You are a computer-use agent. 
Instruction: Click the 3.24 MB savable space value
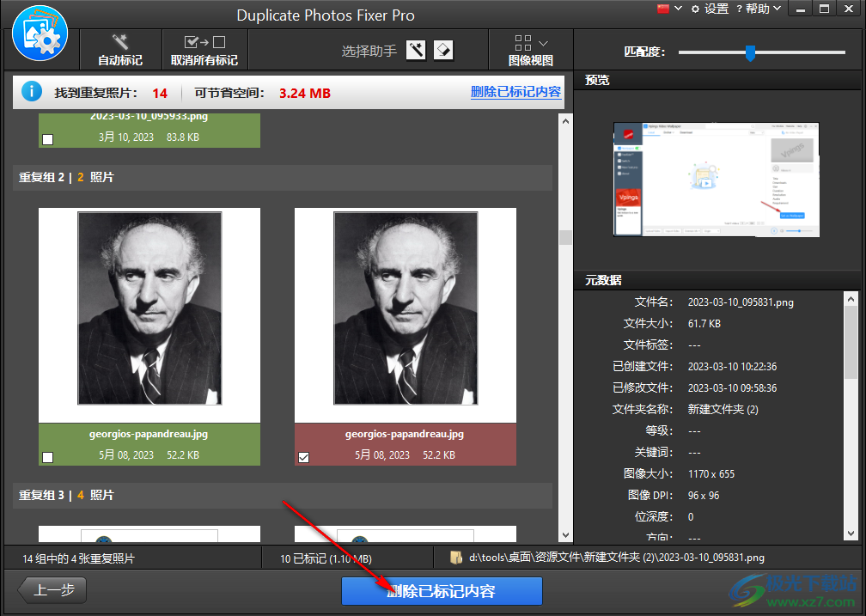(305, 94)
